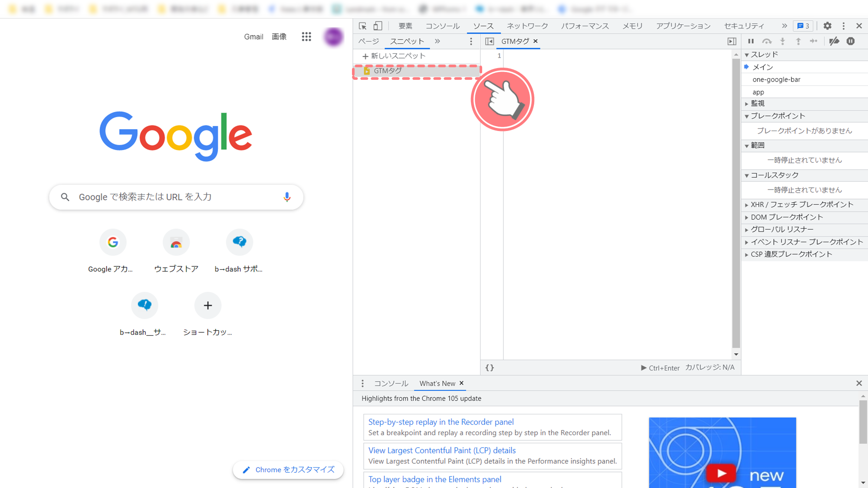Toggle pause on exceptions

click(851, 41)
